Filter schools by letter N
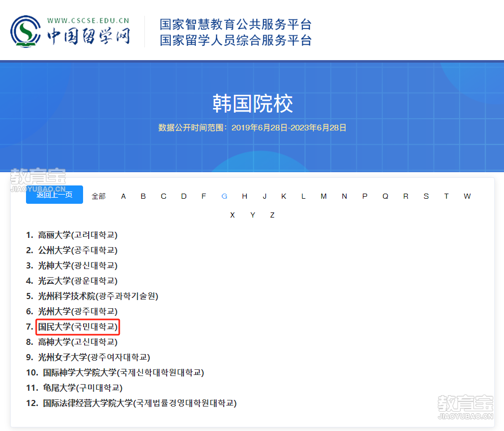The width and height of the screenshot is (504, 431). click(344, 196)
